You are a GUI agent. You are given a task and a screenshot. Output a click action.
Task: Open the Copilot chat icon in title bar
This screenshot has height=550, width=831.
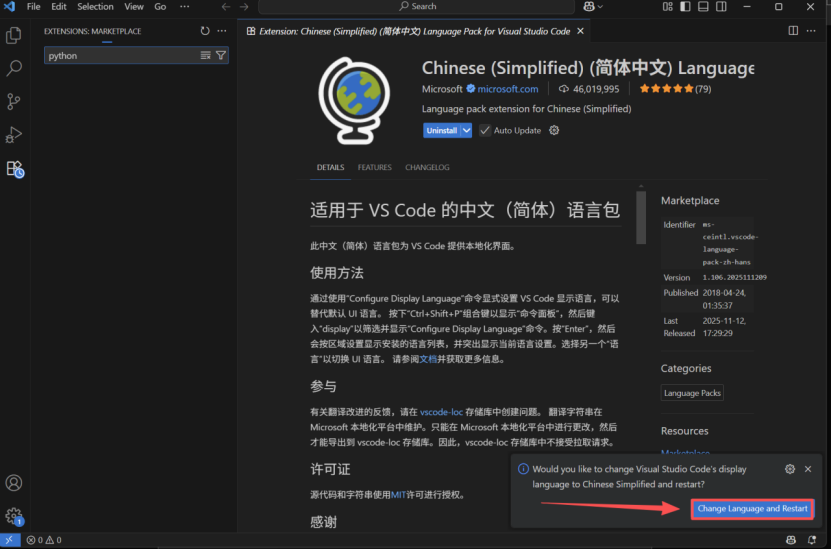tap(589, 6)
